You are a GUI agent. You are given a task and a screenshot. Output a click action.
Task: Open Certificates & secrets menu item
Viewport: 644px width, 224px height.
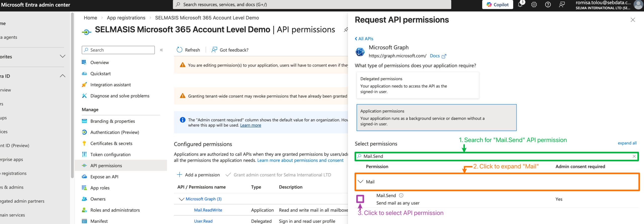click(x=111, y=143)
